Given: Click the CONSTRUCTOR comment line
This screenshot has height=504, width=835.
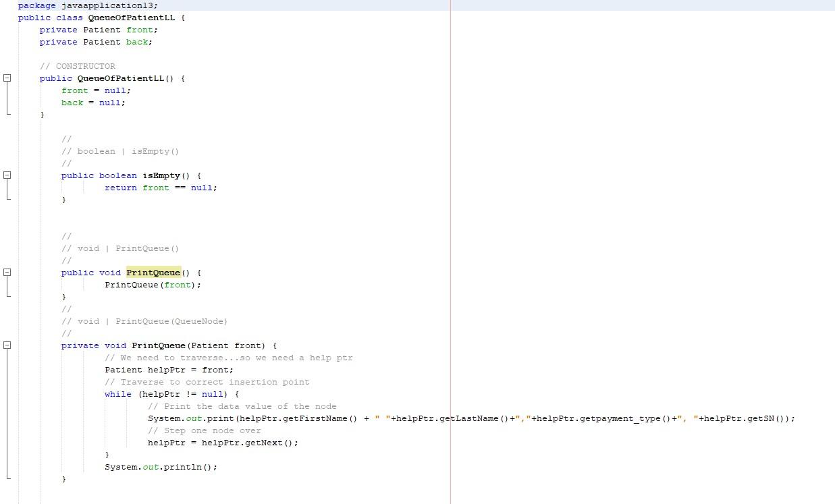Looking at the screenshot, I should click(78, 66).
